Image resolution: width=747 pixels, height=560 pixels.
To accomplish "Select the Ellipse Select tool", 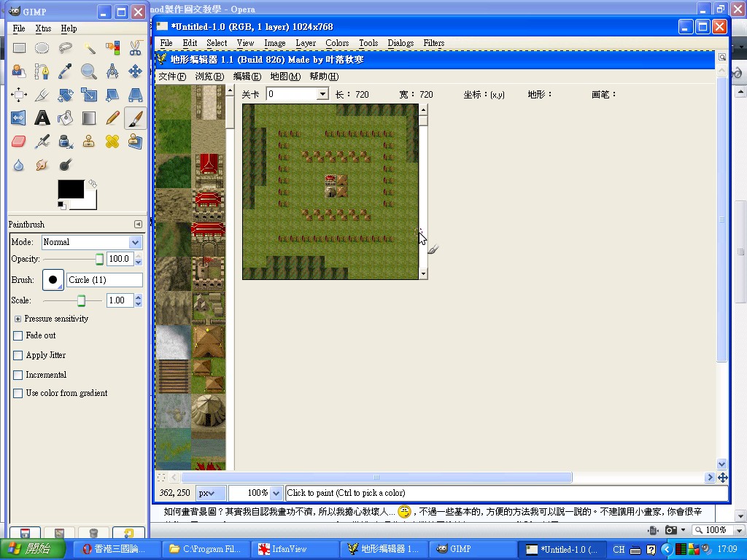I will click(42, 47).
